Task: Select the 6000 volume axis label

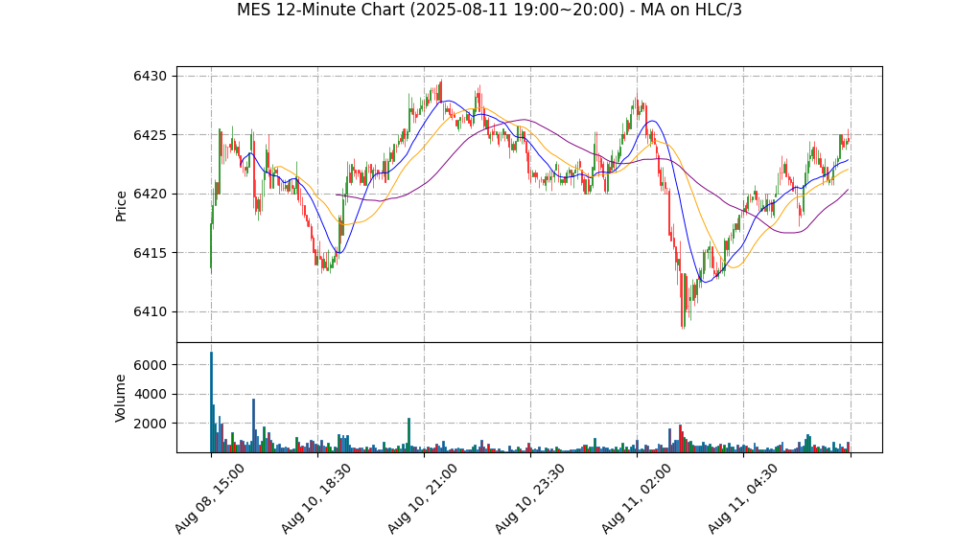Action: 150,365
